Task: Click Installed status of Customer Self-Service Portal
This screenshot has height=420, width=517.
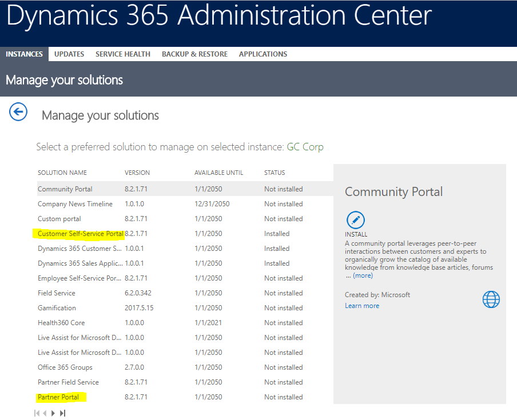Action: [x=277, y=234]
